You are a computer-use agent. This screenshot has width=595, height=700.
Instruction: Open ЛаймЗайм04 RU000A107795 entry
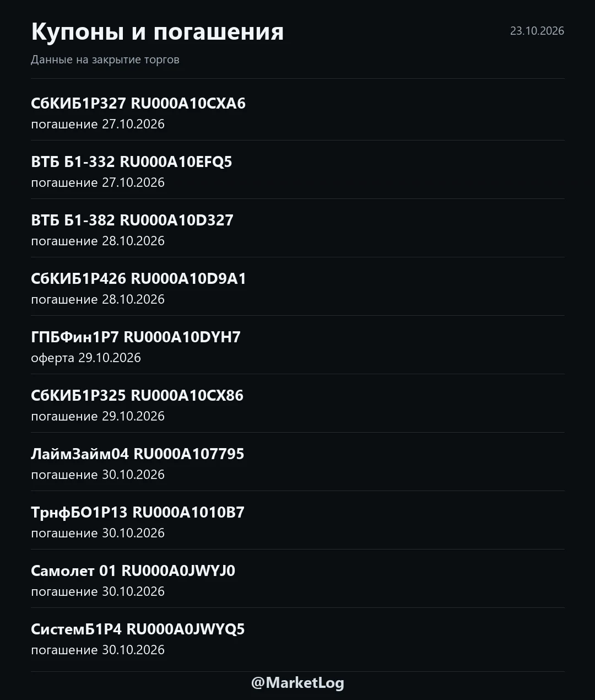[297, 462]
